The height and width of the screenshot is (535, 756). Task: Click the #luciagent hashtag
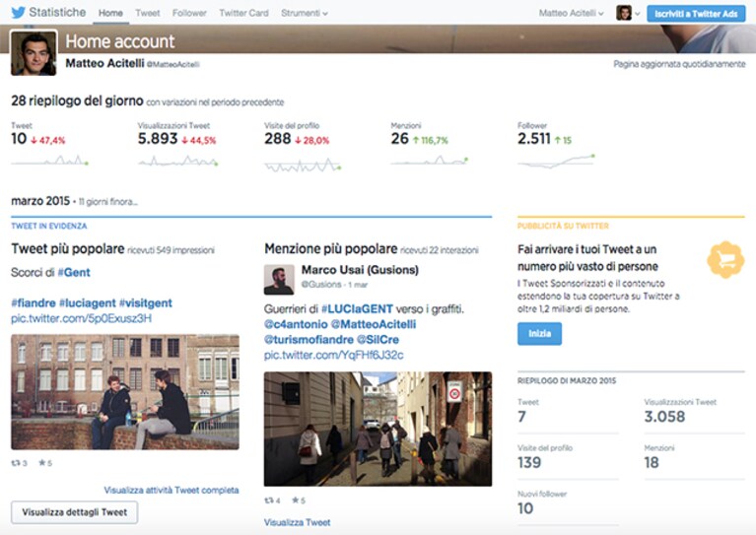tap(88, 303)
